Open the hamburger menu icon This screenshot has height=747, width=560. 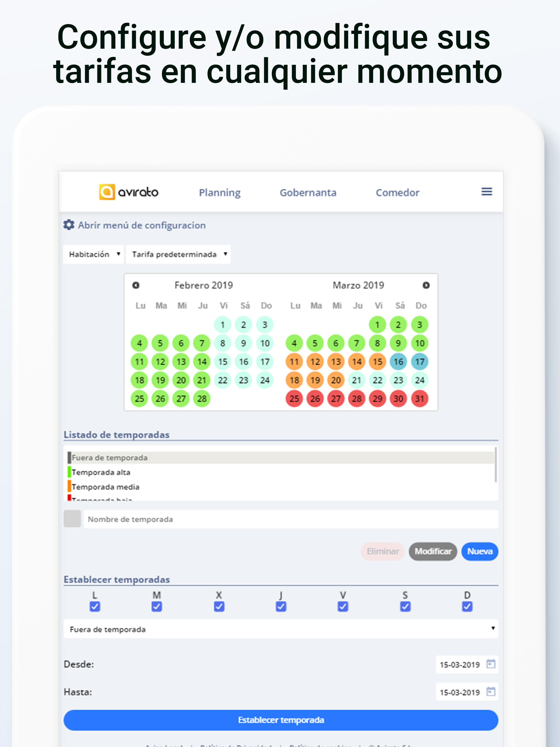pos(486,192)
